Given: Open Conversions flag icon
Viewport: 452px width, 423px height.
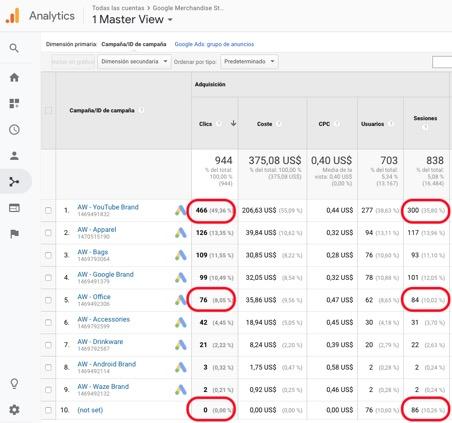Looking at the screenshot, I should tap(14, 234).
